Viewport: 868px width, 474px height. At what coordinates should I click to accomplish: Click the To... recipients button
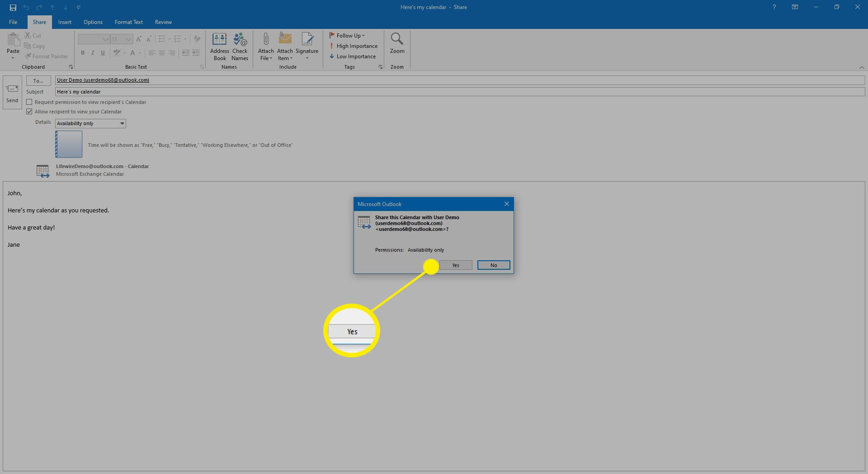pos(38,80)
